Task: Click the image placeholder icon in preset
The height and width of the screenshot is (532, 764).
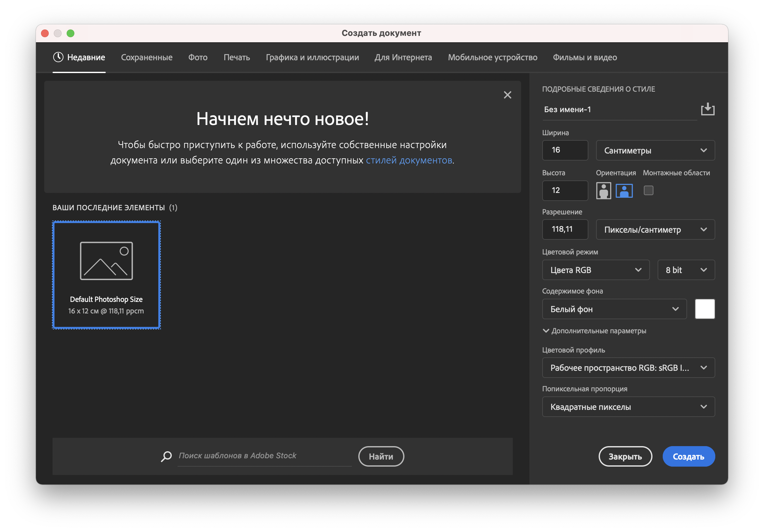Action: [x=106, y=261]
